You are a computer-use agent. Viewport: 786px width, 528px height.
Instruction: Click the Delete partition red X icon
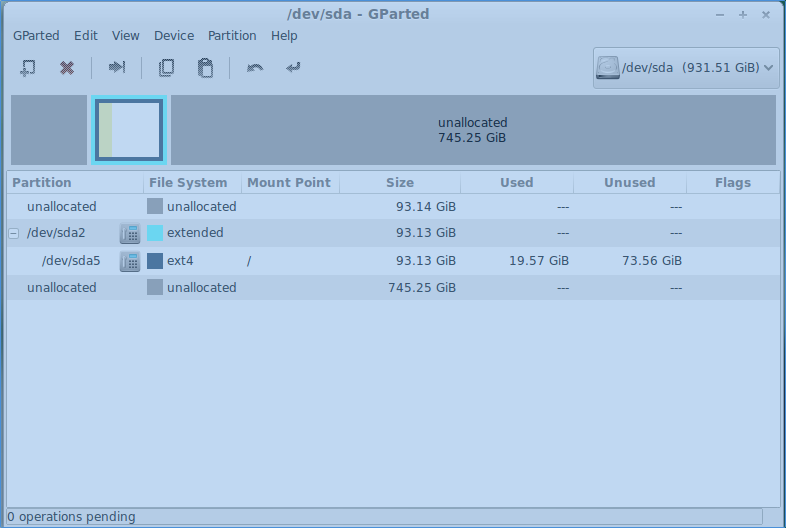67,67
